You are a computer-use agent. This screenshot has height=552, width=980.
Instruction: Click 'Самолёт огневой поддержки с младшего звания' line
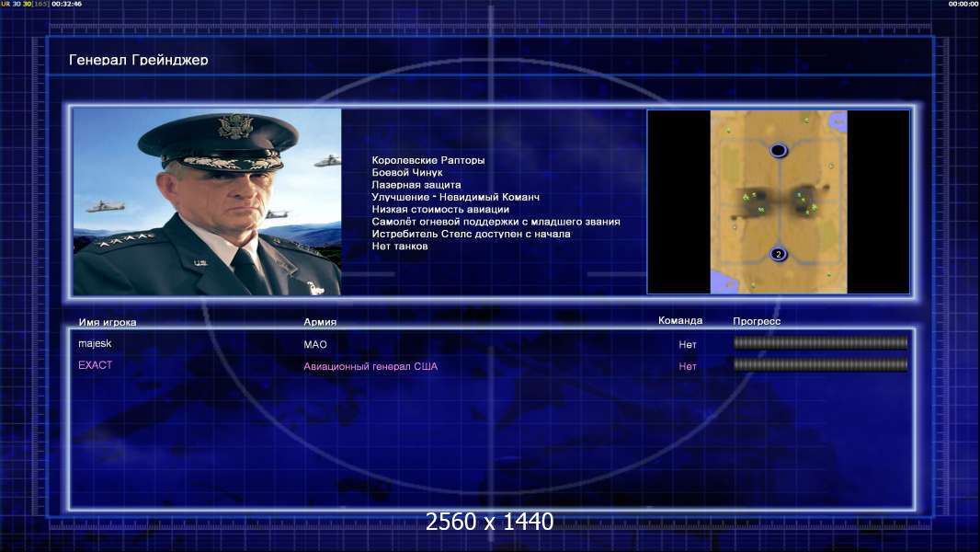tap(496, 222)
